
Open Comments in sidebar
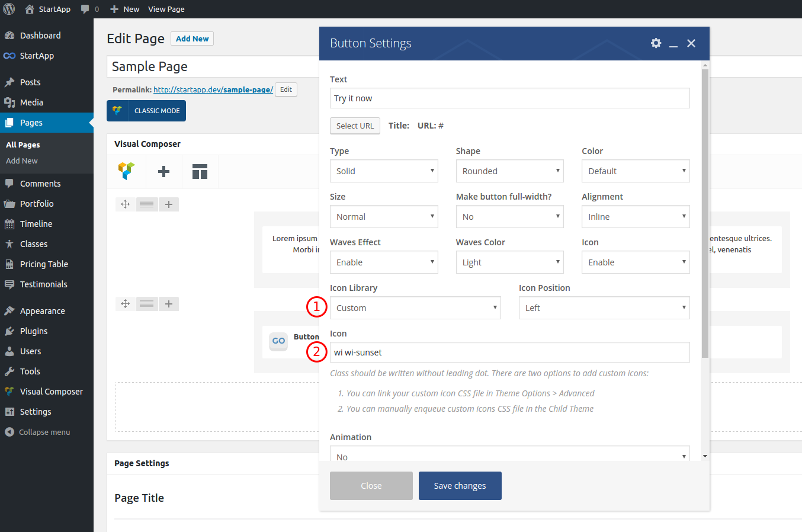pos(47,184)
